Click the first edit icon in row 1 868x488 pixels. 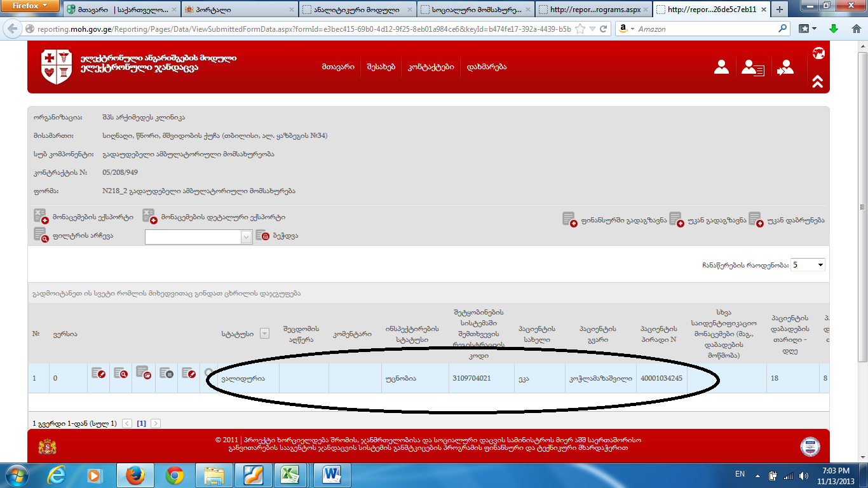98,373
